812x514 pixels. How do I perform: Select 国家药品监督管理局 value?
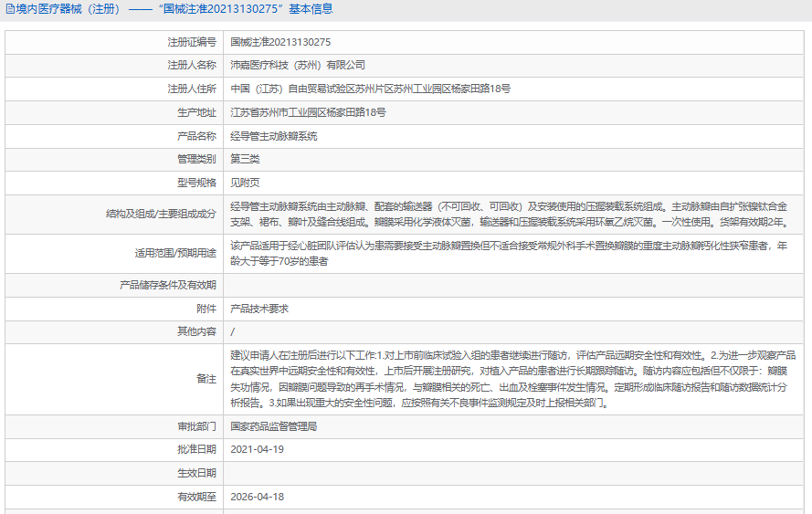(274, 426)
